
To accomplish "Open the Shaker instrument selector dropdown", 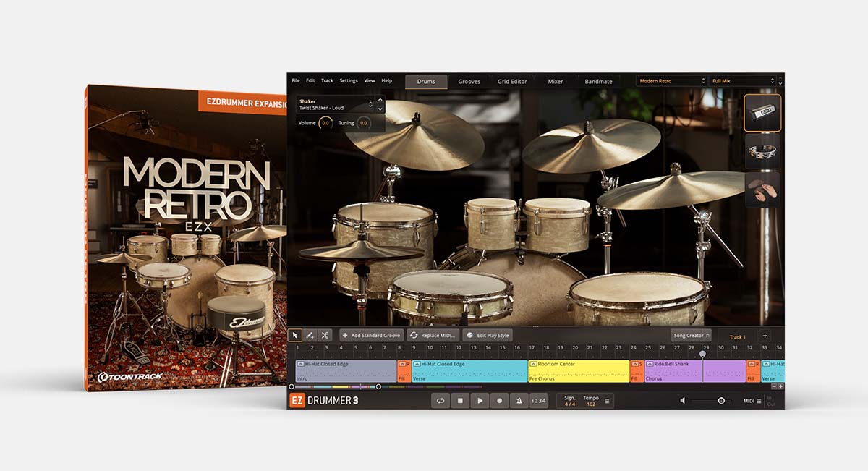I will [335, 104].
